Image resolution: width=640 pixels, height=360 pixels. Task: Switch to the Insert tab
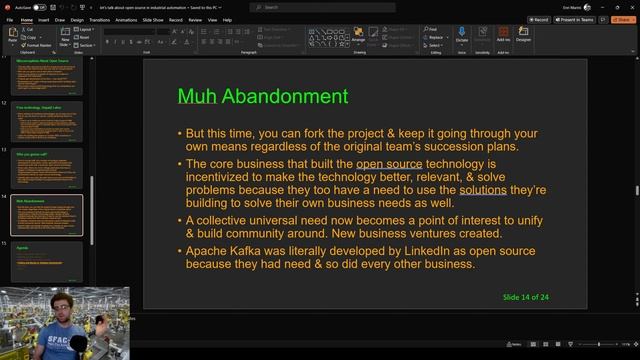click(43, 20)
